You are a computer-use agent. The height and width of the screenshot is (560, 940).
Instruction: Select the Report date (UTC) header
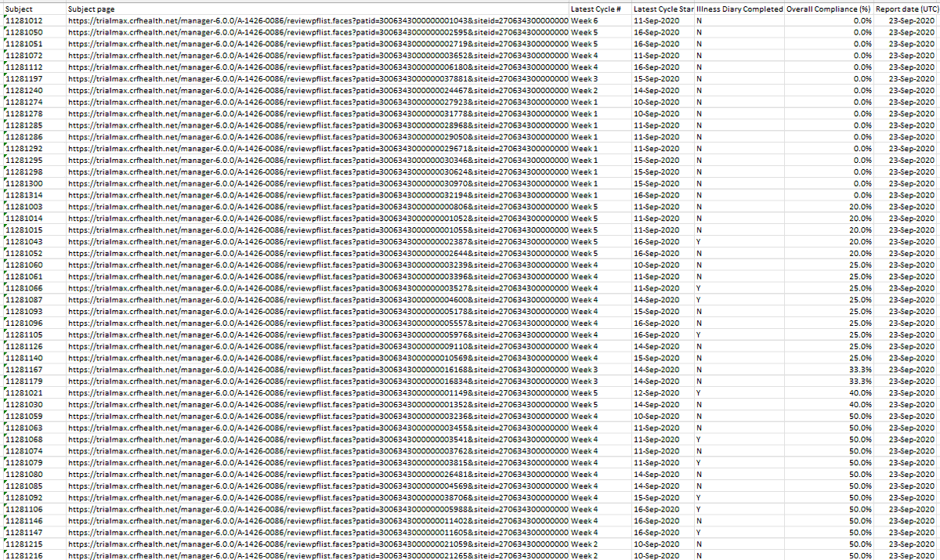(x=906, y=9)
